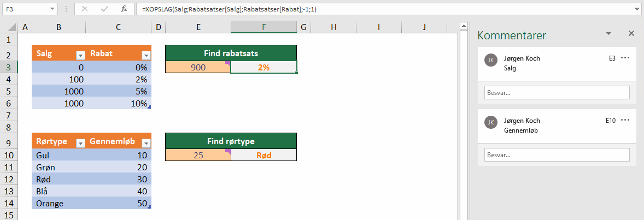The image size is (644, 220).
Task: Expand the formula bar
Action: 637,9
